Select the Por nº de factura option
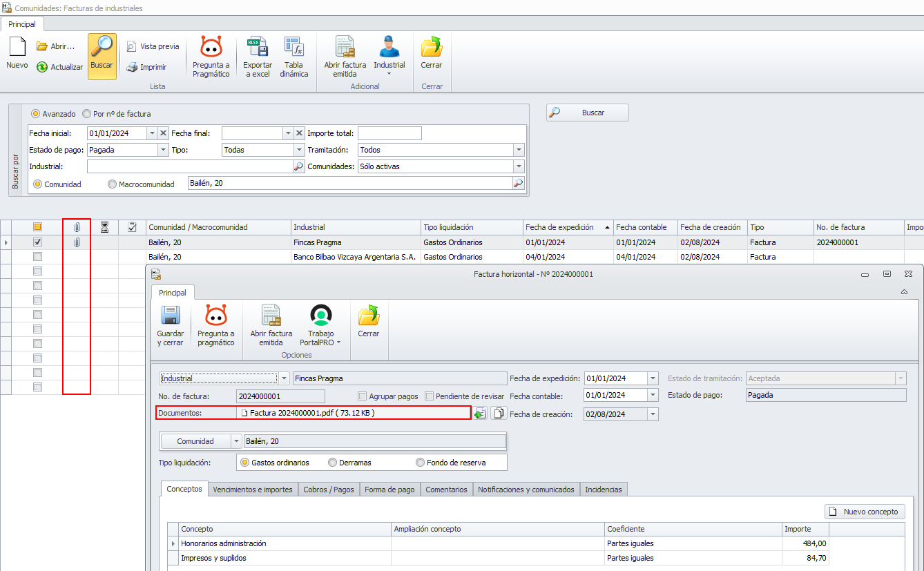The height and width of the screenshot is (571, 924). pyautogui.click(x=87, y=114)
